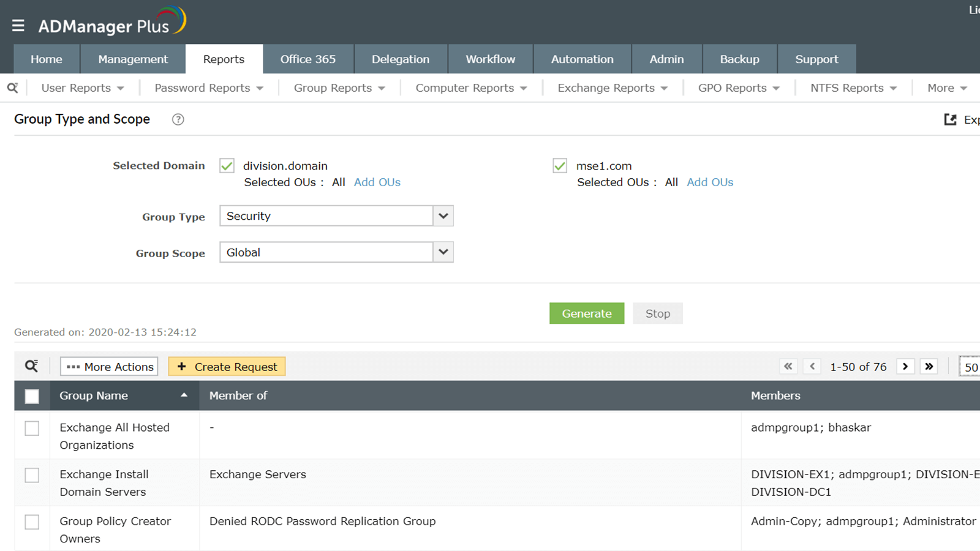This screenshot has width=980, height=551.
Task: Click the Export icon
Action: pyautogui.click(x=950, y=119)
